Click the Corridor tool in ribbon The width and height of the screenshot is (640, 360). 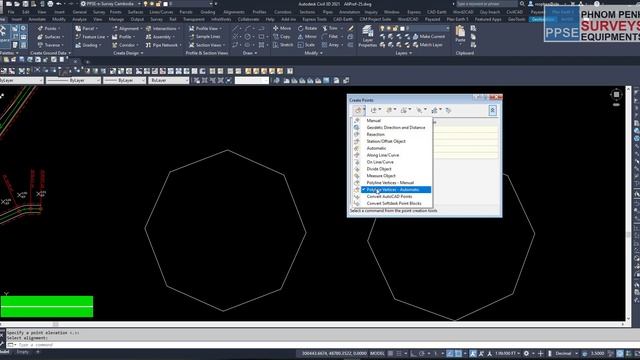tap(124, 45)
